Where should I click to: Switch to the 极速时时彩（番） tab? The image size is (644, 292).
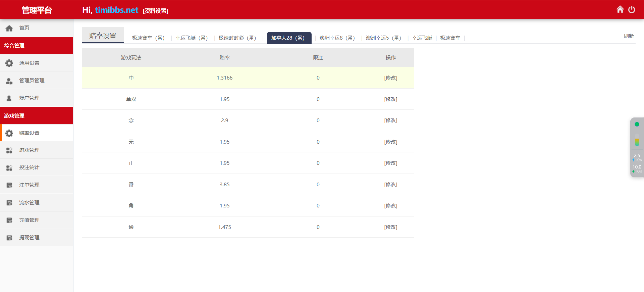point(237,38)
